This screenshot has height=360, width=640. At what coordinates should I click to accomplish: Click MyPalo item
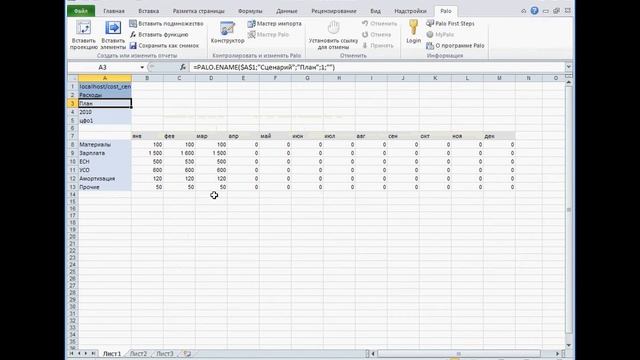coord(440,35)
